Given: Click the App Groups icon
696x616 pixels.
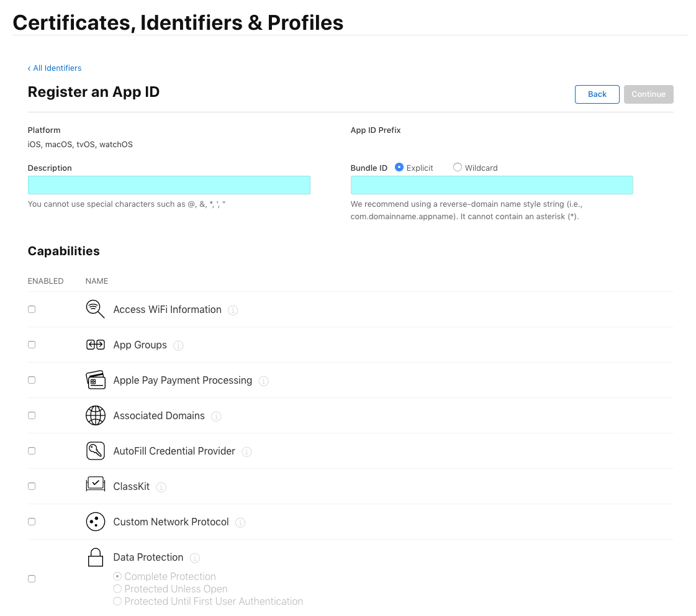Looking at the screenshot, I should 95,345.
